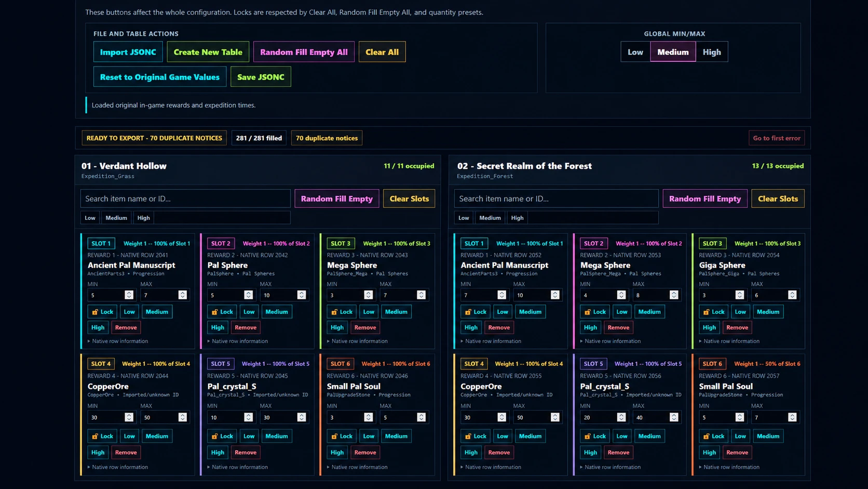The height and width of the screenshot is (489, 868).
Task: Lock the Mega Sphere slot 3 in Verdant Hollow
Action: click(342, 312)
